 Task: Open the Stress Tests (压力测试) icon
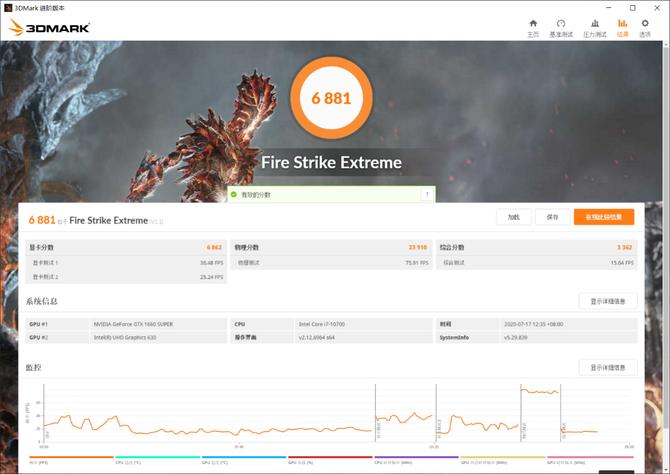594,27
